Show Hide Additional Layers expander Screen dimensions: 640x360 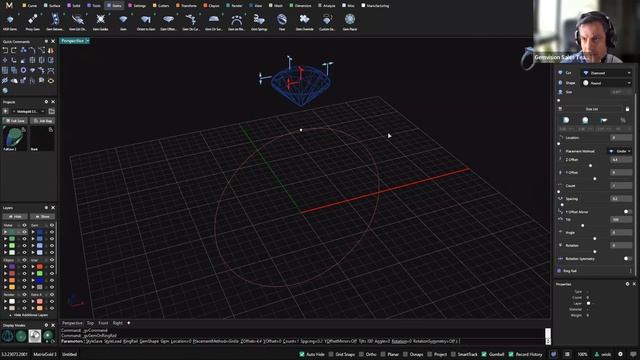(29, 315)
